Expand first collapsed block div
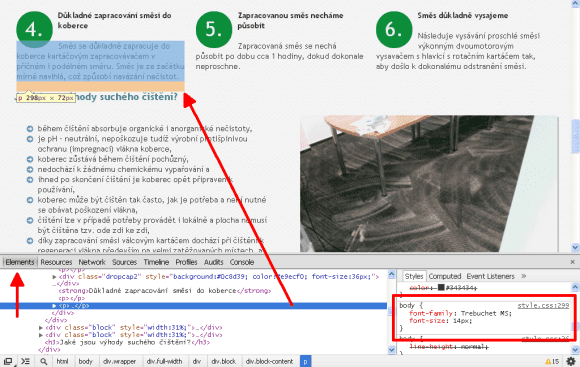The height and width of the screenshot is (367, 580). coord(41,327)
